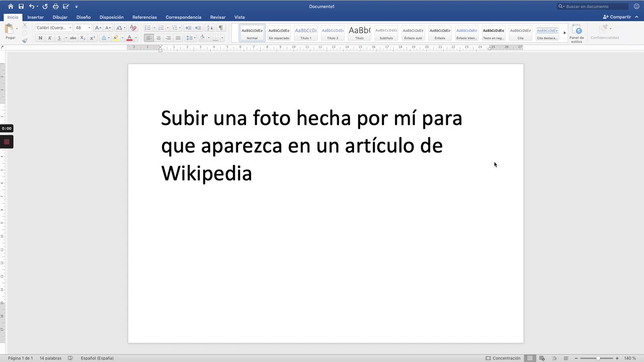Adjust the zoom slider in status bar
This screenshot has width=644, height=362.
pos(598,358)
